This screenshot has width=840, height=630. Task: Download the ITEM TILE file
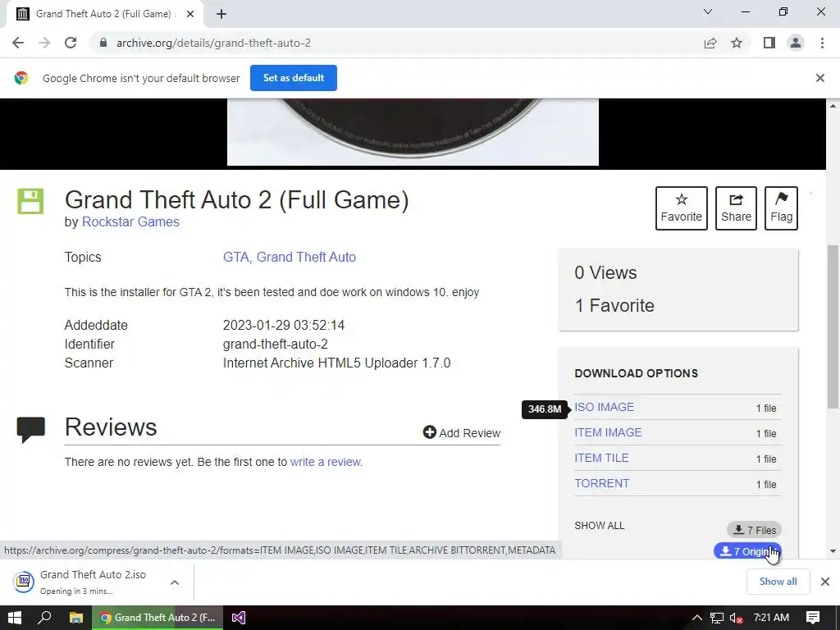(x=601, y=458)
